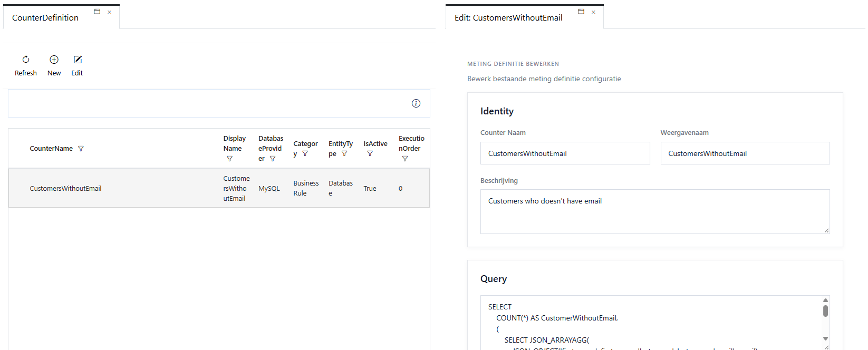Sort by the Category column header

pyautogui.click(x=305, y=149)
